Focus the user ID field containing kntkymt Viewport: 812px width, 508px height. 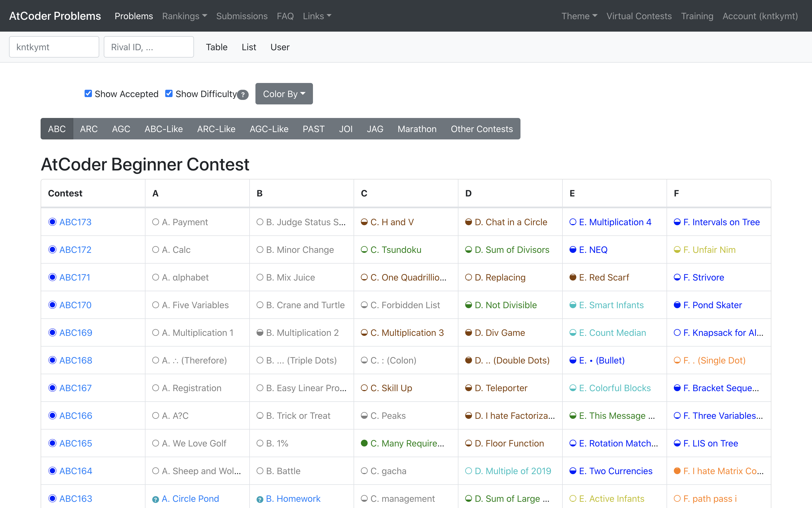click(54, 47)
